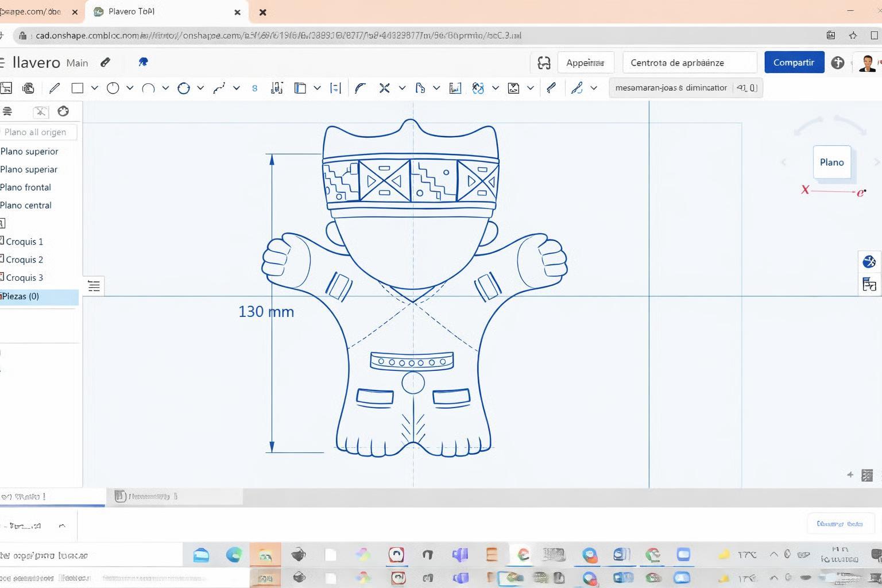Select the Circle sketch tool
Screen dimensions: 882x588
(113, 88)
